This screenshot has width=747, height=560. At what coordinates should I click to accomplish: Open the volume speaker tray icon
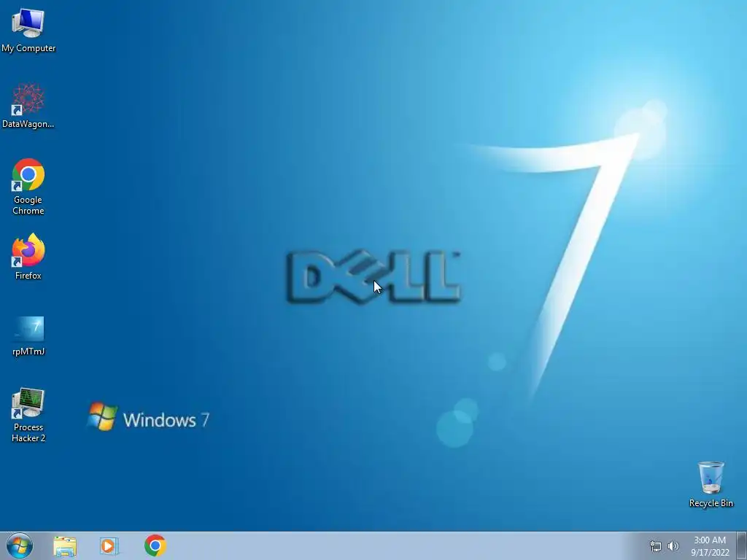pyautogui.click(x=673, y=546)
